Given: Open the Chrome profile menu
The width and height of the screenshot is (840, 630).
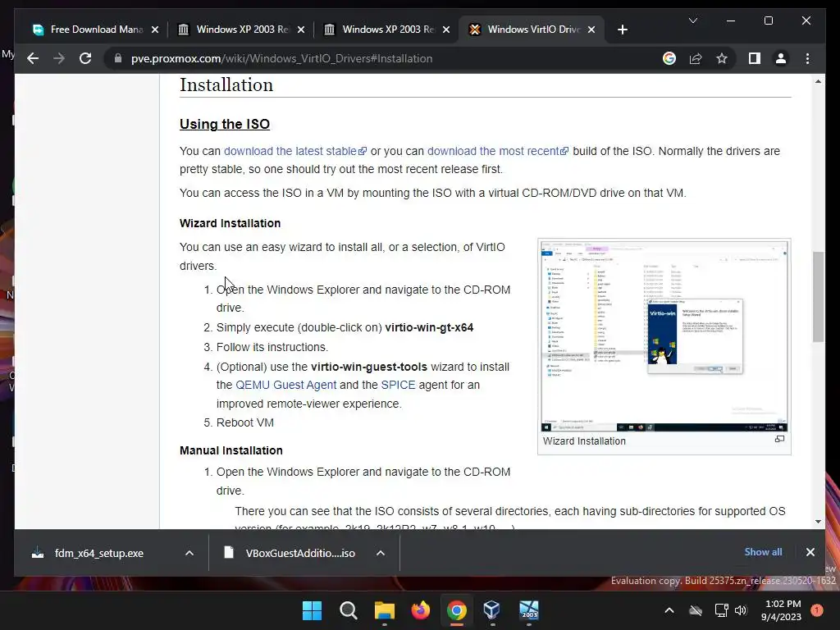Looking at the screenshot, I should pos(781,58).
